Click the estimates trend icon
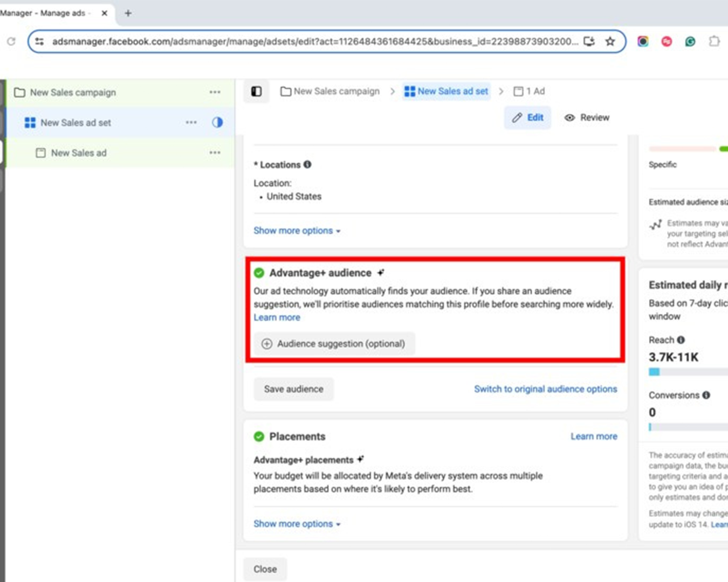 655,224
